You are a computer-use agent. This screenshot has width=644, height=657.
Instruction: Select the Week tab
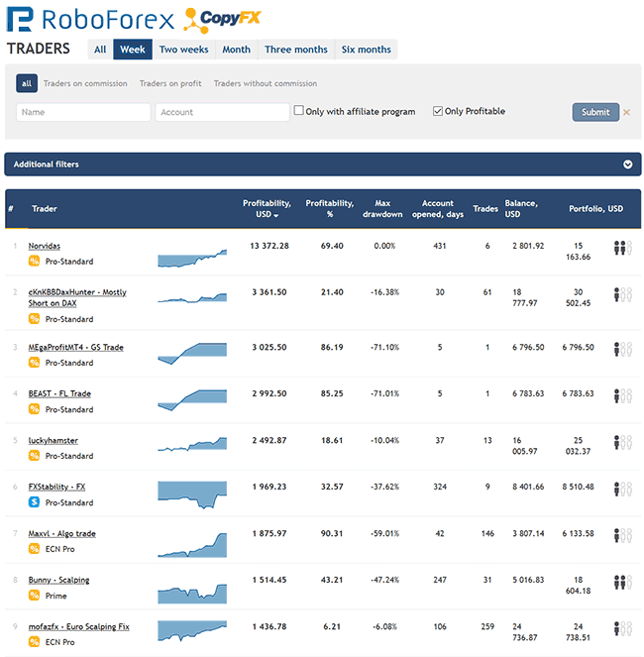(x=133, y=50)
